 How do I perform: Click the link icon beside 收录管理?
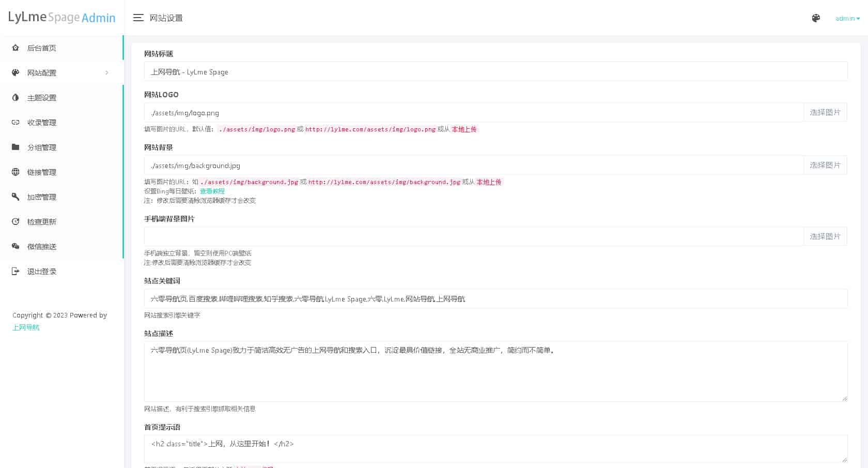click(16, 123)
